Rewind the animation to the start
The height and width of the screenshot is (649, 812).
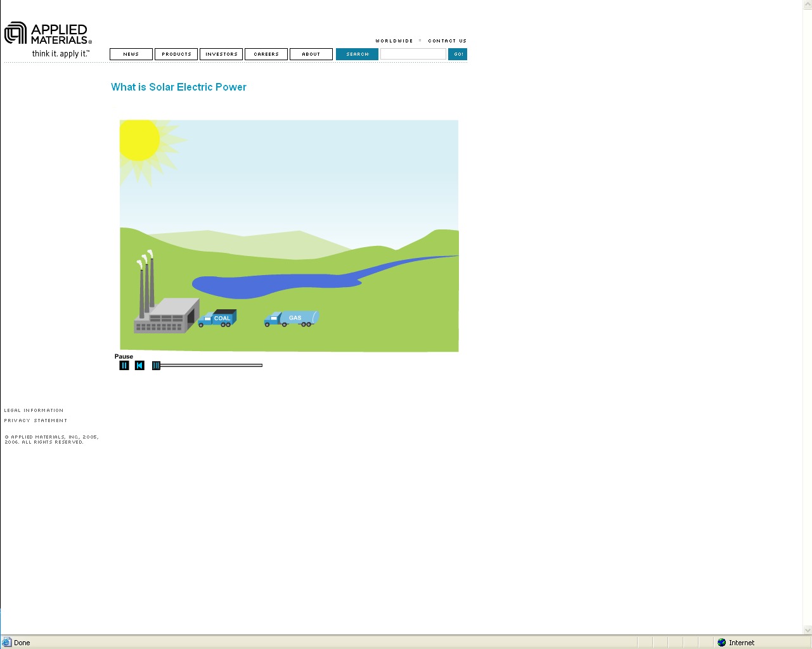pyautogui.click(x=139, y=366)
